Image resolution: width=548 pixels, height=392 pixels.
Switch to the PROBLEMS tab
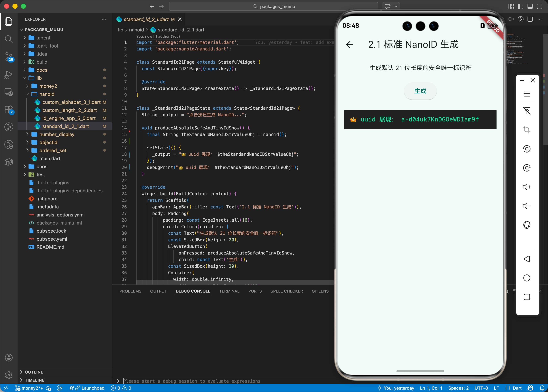130,291
